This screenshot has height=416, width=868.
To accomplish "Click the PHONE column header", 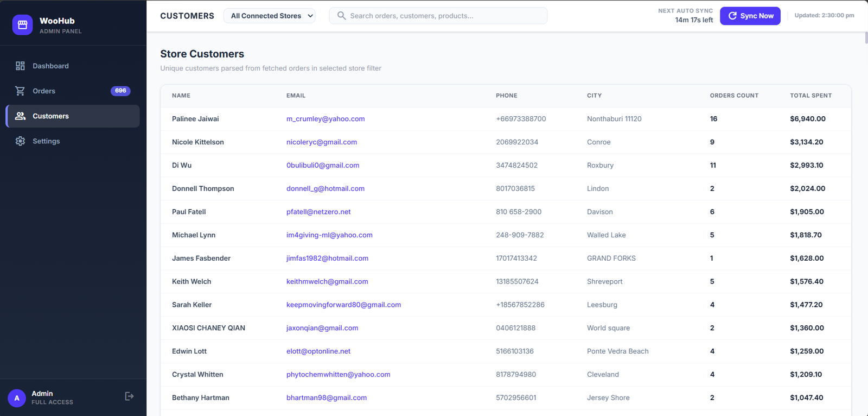I will pos(507,96).
